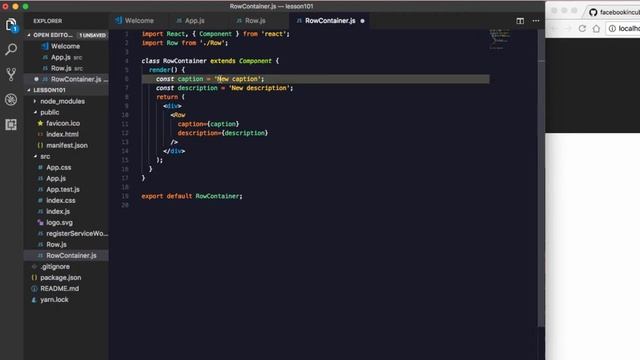Split the editor with the split icon

pyautogui.click(x=520, y=21)
